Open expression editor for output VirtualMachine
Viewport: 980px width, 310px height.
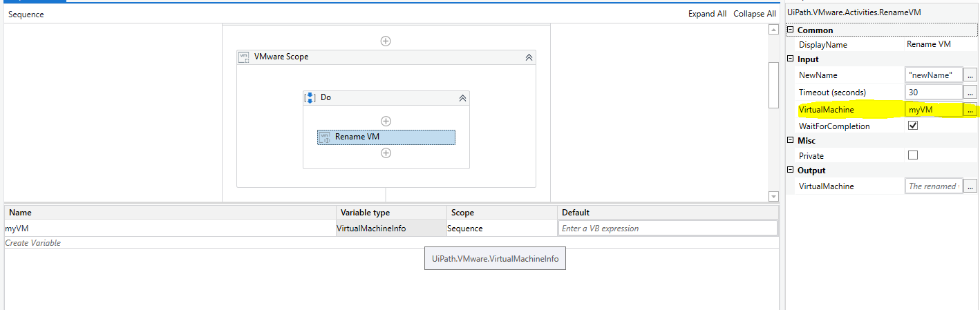tap(970, 186)
